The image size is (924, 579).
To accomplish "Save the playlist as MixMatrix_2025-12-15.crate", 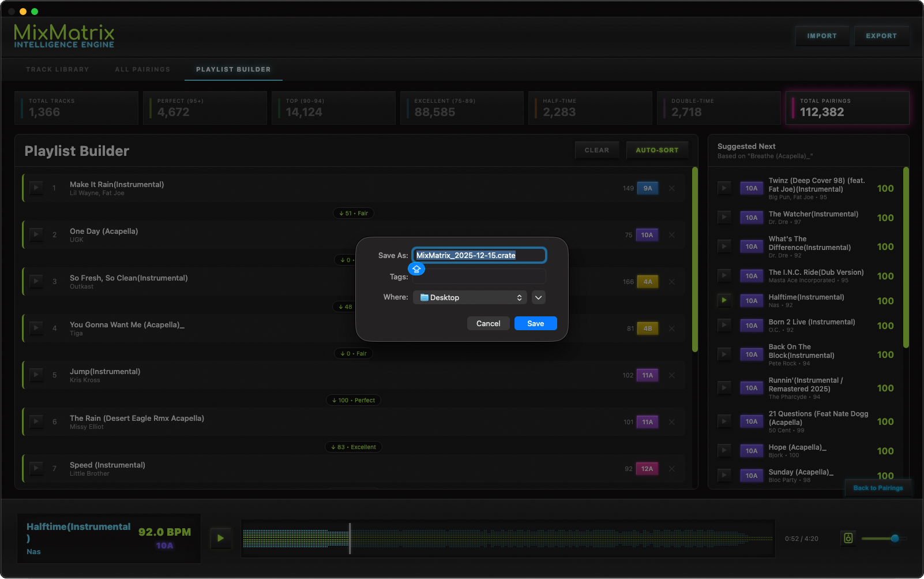I will pyautogui.click(x=535, y=323).
